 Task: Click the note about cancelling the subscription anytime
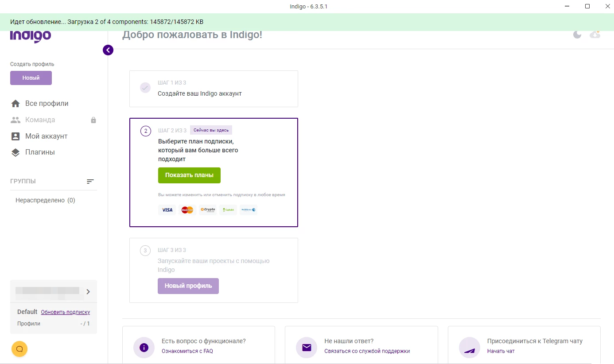coord(222,195)
